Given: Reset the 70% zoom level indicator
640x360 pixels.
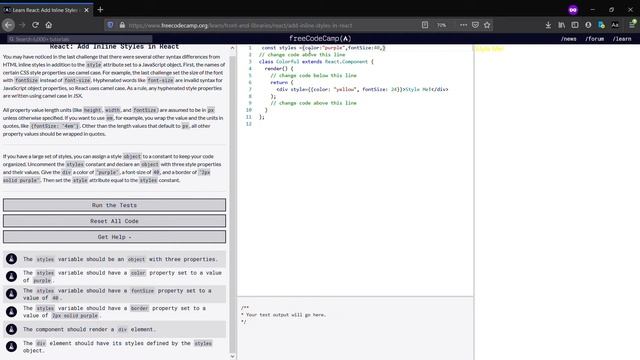Looking at the screenshot, I should click(x=442, y=25).
